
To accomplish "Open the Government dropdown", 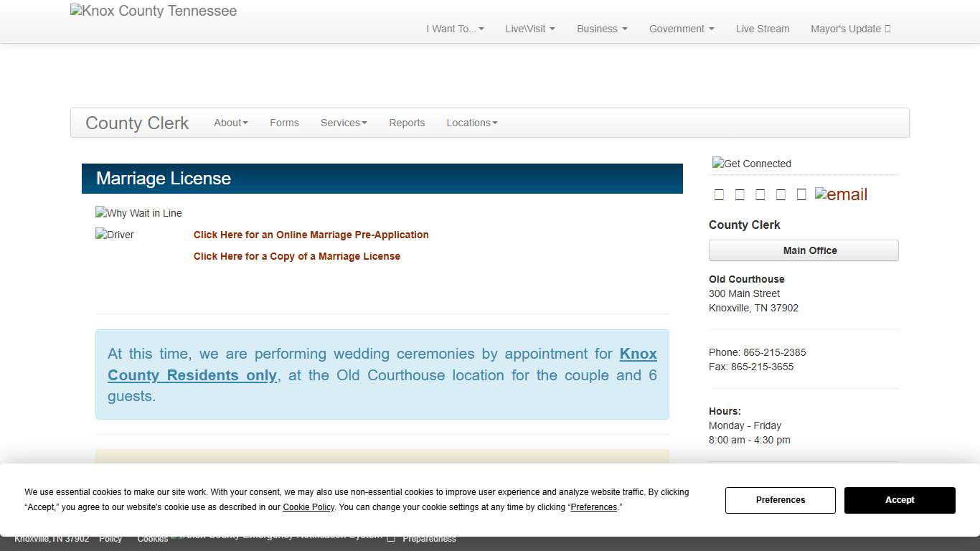I will (x=680, y=29).
